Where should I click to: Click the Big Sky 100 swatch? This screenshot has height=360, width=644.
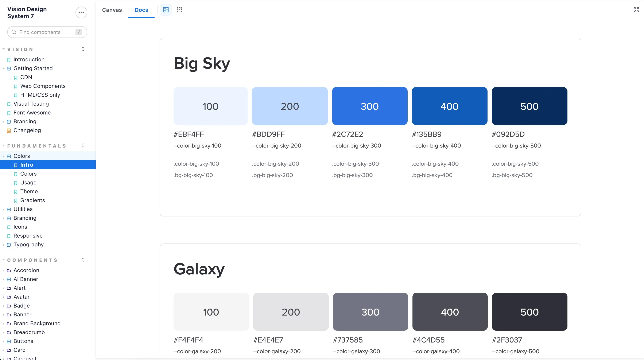pyautogui.click(x=210, y=106)
